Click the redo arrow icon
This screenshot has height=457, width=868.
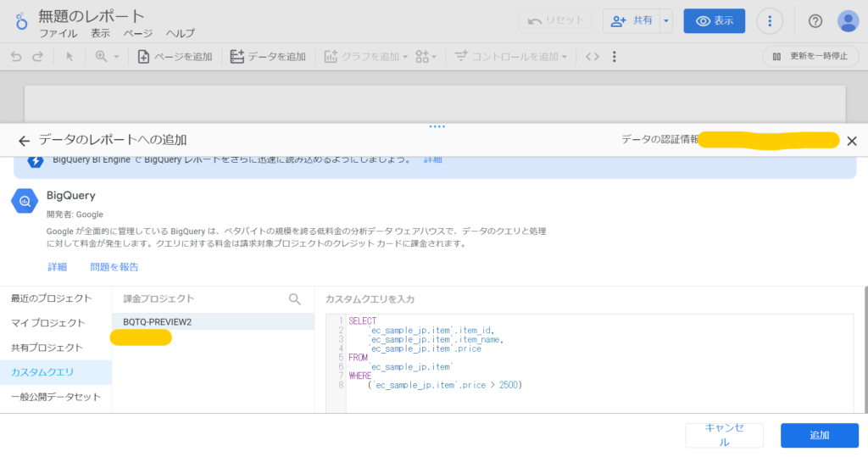[x=37, y=57]
